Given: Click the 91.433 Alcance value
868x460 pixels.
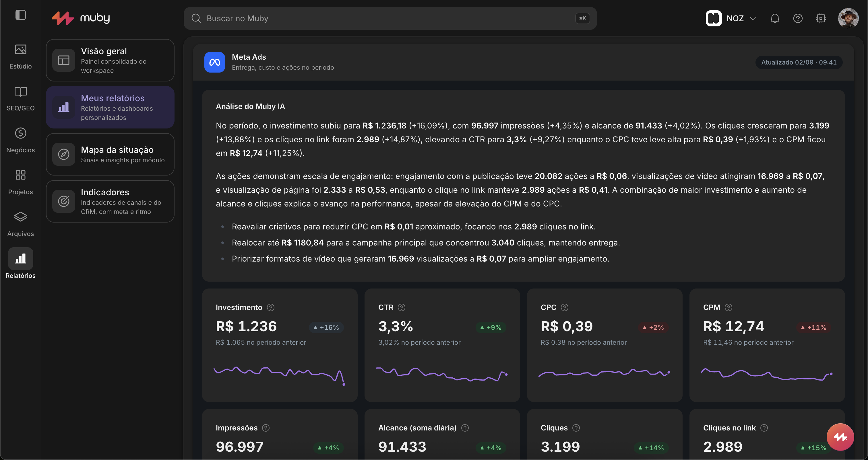Looking at the screenshot, I should tap(402, 447).
